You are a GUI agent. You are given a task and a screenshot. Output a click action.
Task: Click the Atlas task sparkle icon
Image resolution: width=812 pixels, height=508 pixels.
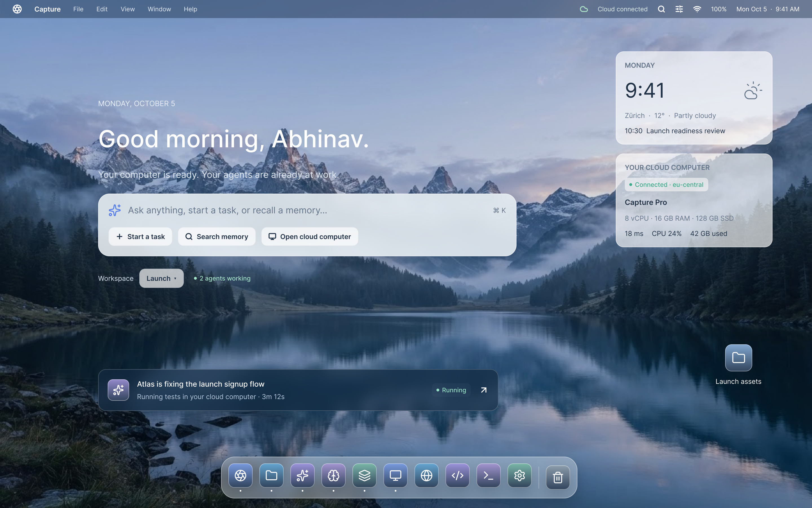pos(118,390)
